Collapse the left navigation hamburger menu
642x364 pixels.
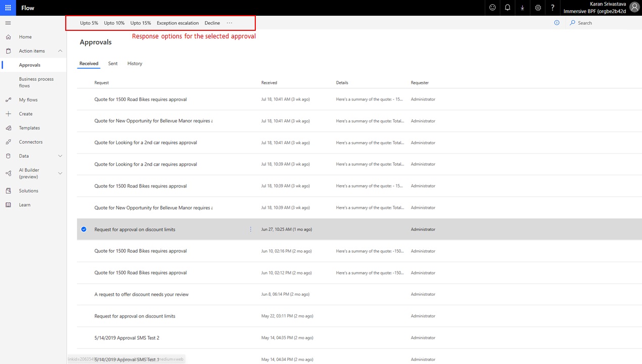click(8, 23)
